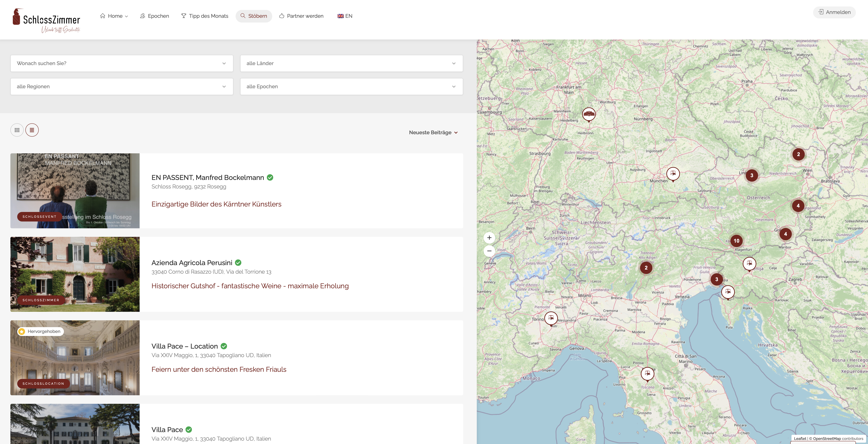Open cluster 3 in Friuli
This screenshot has width=868, height=444.
(x=717, y=279)
